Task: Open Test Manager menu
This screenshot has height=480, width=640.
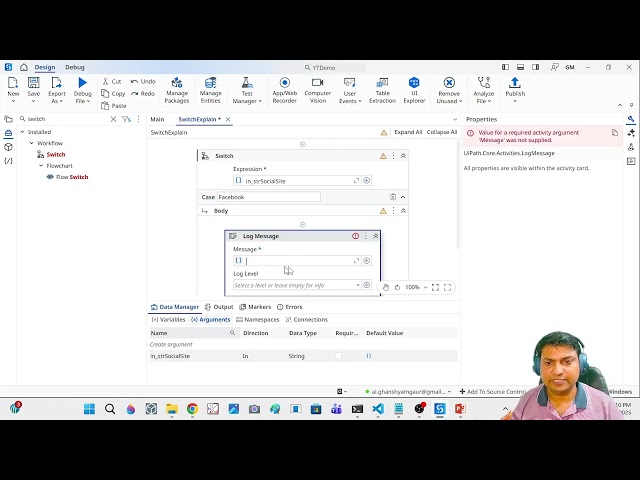Action: point(247,90)
